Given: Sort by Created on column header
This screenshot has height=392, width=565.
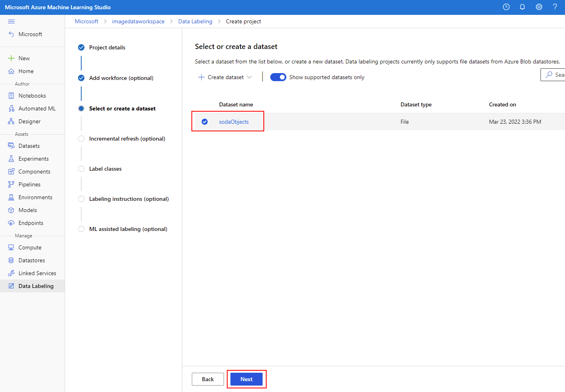Looking at the screenshot, I should 502,104.
